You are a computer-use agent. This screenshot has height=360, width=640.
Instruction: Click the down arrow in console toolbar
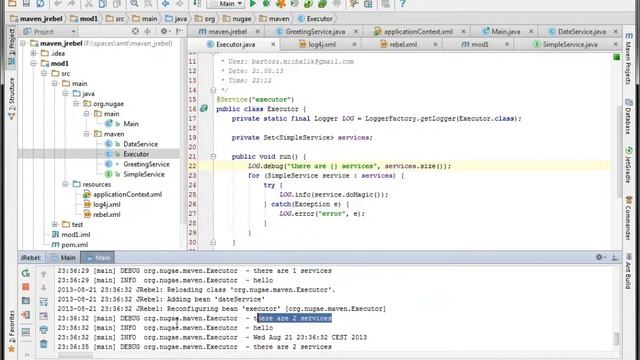[x=44, y=288]
